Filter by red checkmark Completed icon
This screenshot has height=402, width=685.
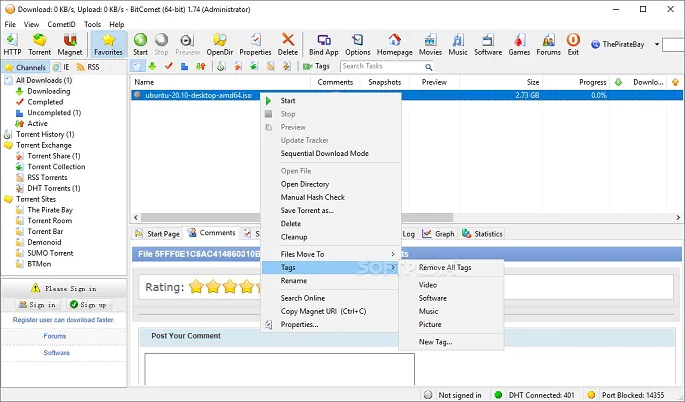click(x=169, y=66)
